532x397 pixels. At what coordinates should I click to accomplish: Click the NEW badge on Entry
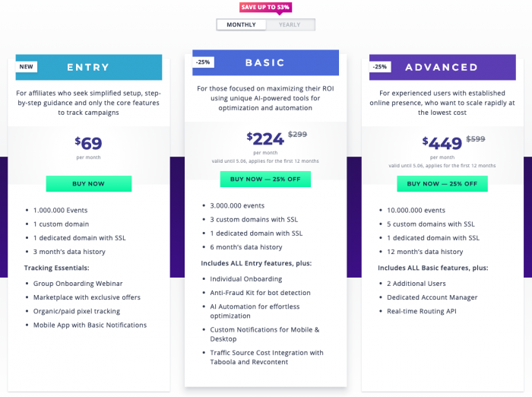[x=26, y=67]
